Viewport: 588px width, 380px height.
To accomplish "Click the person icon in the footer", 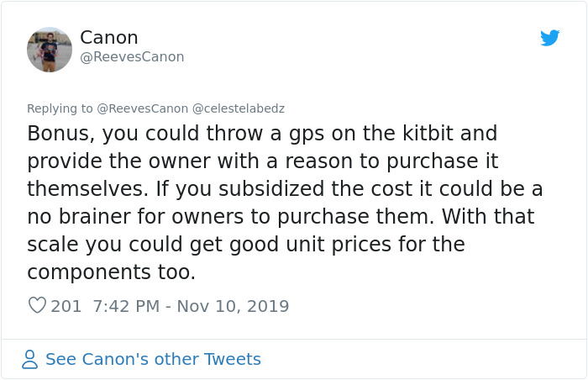I will 29,360.
